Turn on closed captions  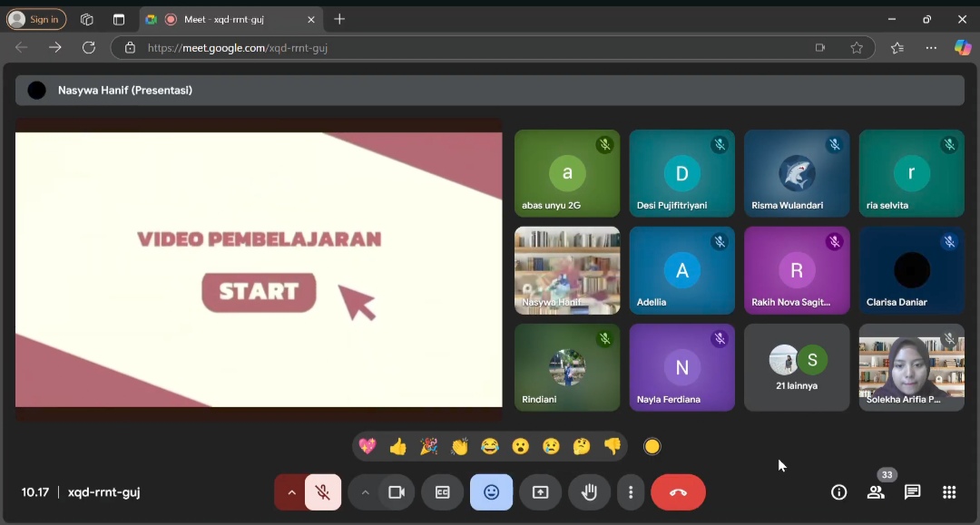443,492
